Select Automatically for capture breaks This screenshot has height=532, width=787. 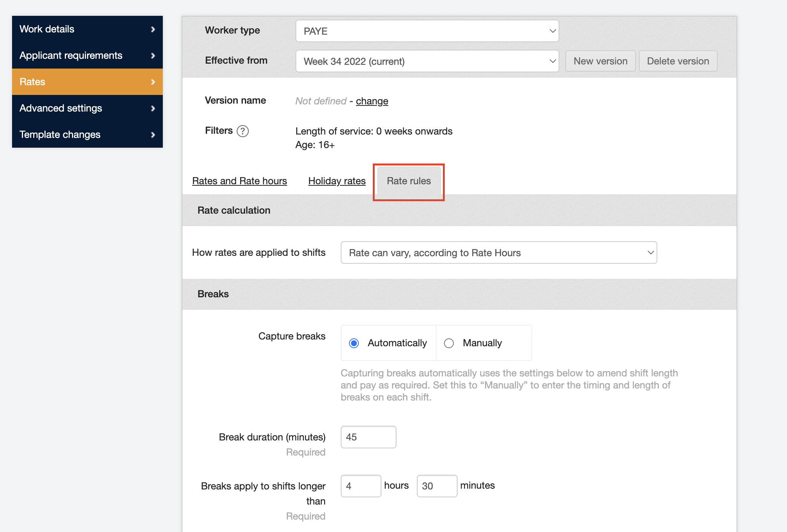[354, 343]
